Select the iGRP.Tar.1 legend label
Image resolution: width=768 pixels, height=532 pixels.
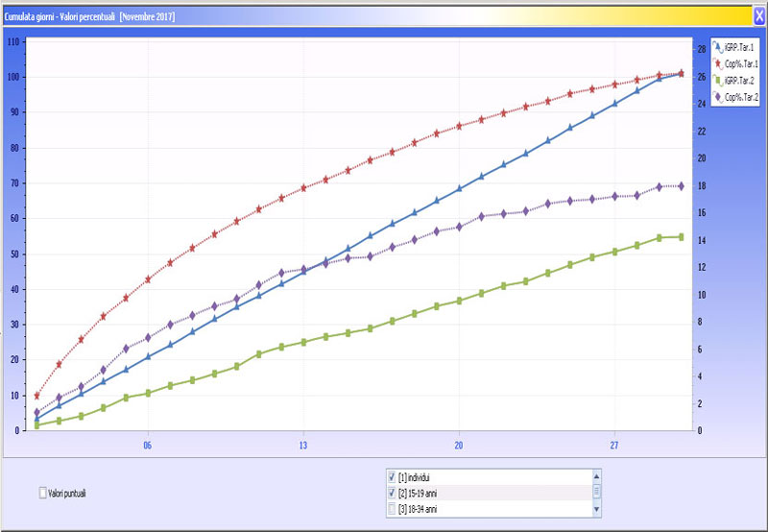(742, 47)
